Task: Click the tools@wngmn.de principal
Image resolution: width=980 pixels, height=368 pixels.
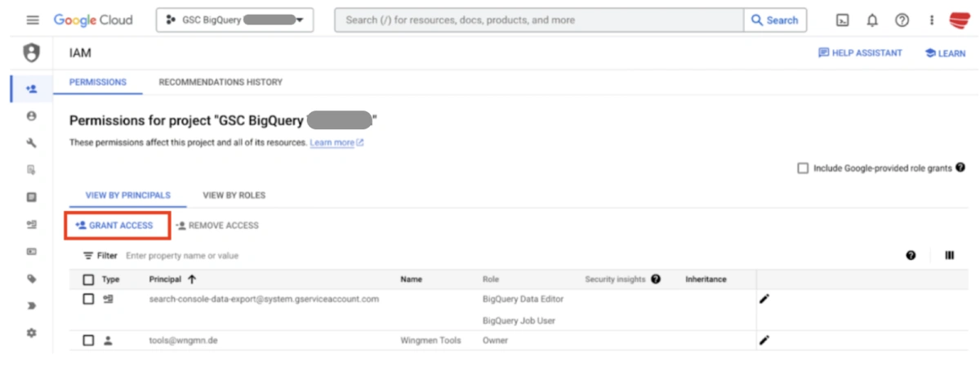Action: tap(183, 340)
